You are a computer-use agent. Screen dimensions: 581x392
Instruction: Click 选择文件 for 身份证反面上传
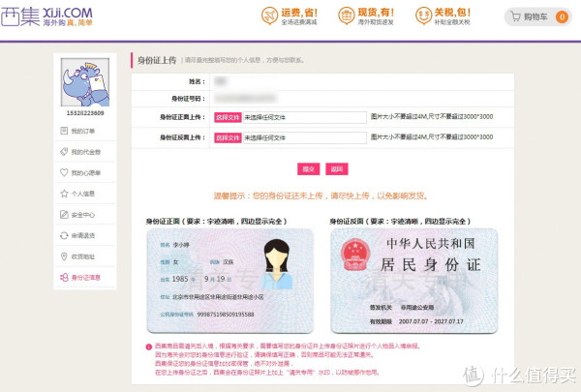(x=228, y=137)
